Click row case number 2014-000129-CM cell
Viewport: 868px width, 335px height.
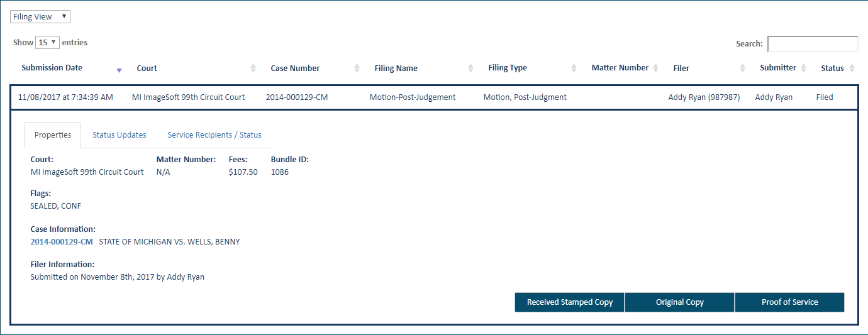pos(297,97)
